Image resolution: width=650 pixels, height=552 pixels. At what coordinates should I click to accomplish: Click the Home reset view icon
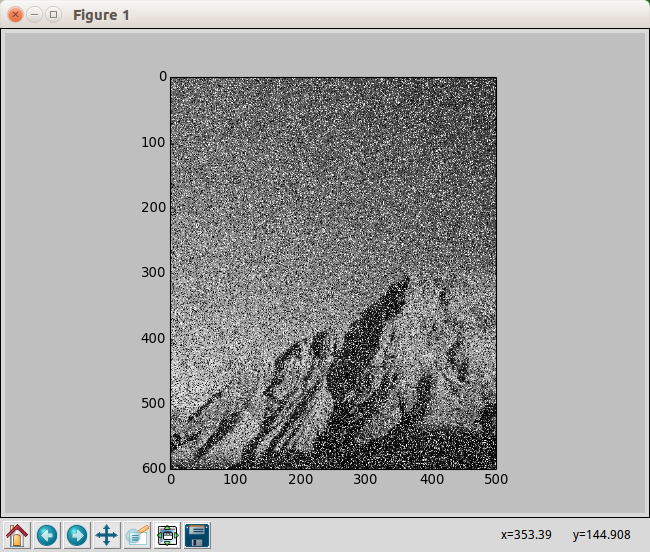[17, 535]
